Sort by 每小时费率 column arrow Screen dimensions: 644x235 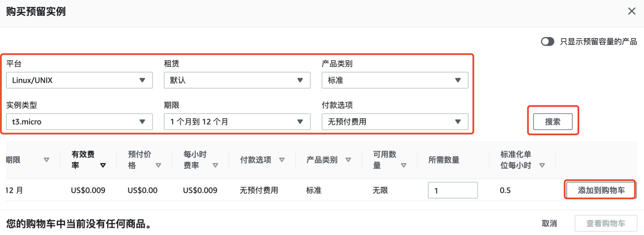coord(215,165)
